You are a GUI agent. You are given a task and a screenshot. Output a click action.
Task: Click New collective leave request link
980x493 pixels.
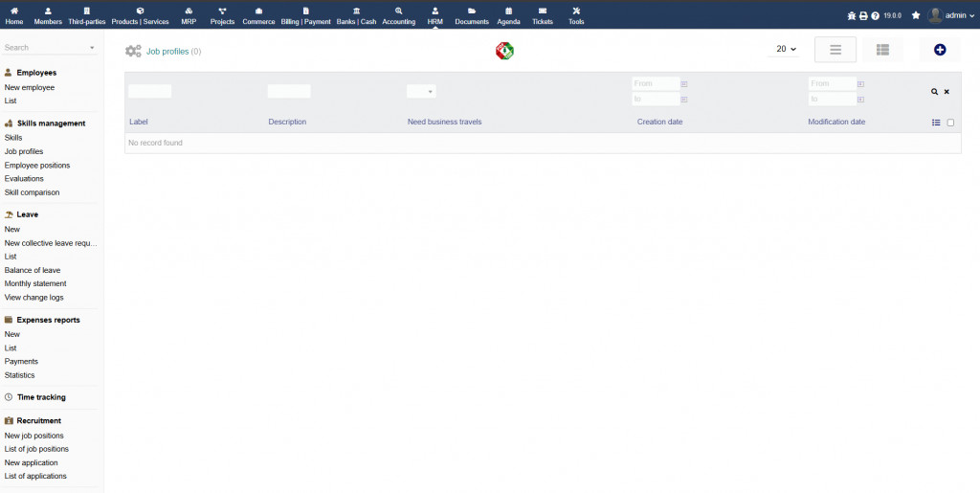coord(52,243)
